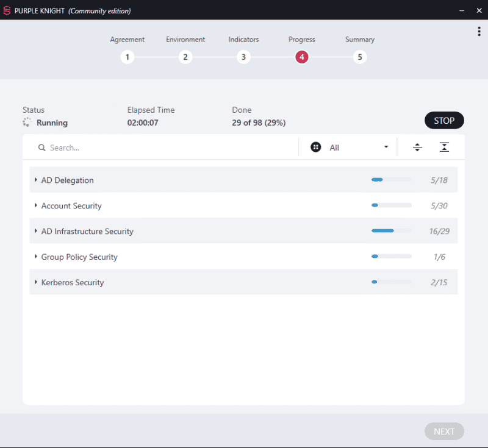Image resolution: width=488 pixels, height=448 pixels.
Task: Stop the running scan
Action: tap(444, 120)
